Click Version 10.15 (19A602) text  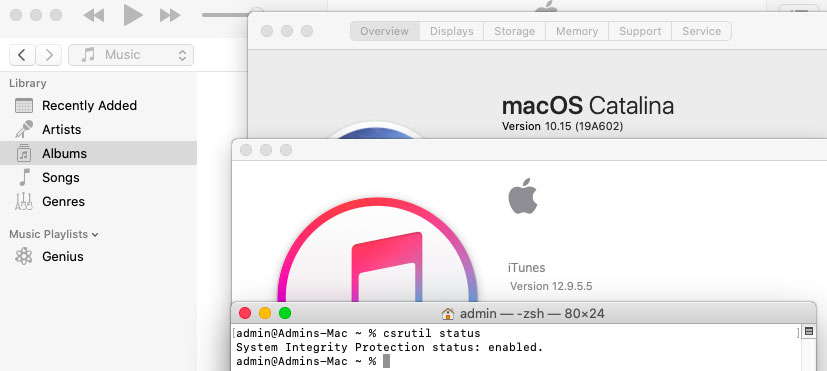[x=562, y=127]
